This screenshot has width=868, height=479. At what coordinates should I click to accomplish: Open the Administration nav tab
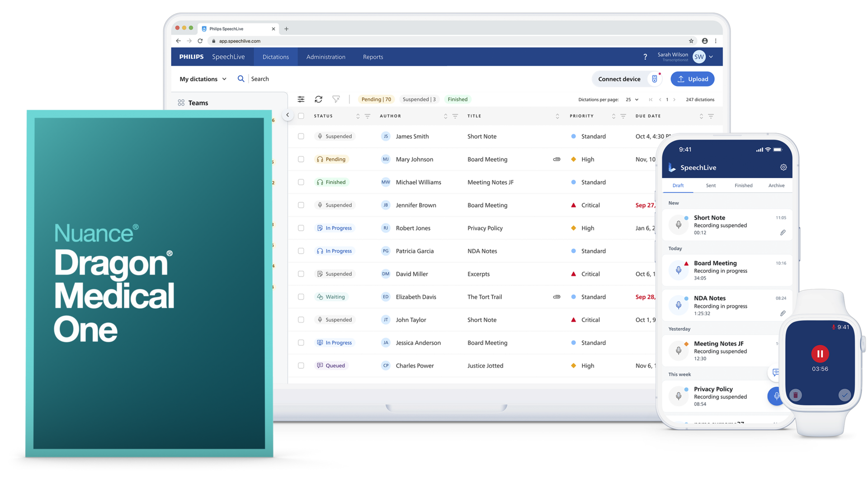click(326, 57)
